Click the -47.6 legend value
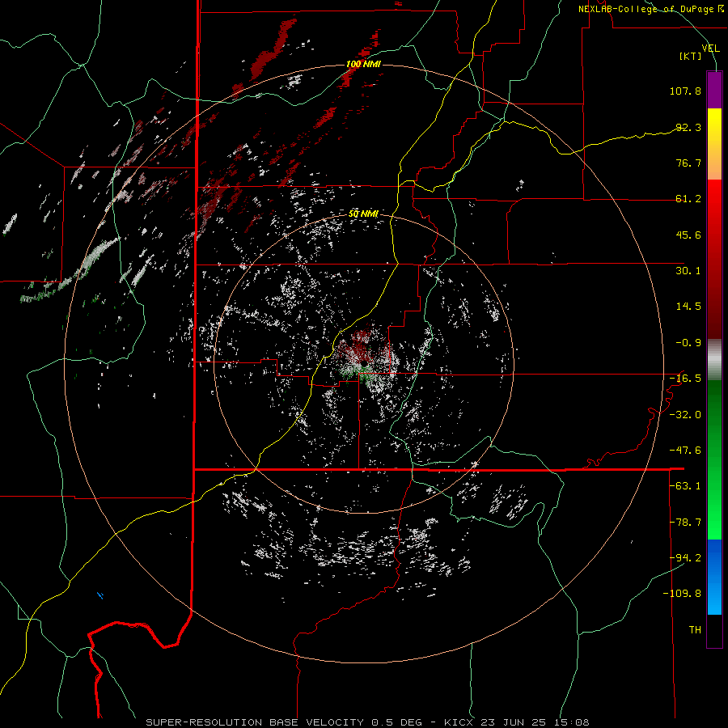Screen dimensions: 728x728 (x=685, y=451)
